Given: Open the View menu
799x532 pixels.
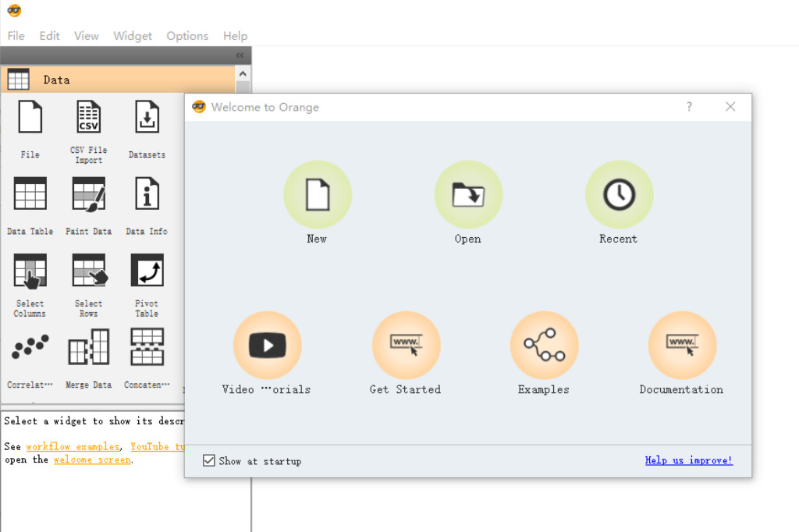Looking at the screenshot, I should (87, 36).
